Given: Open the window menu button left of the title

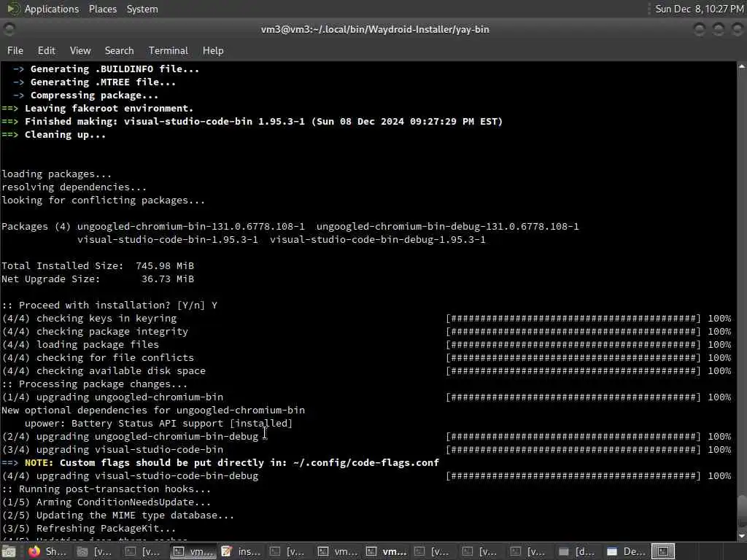Looking at the screenshot, I should click(9, 29).
